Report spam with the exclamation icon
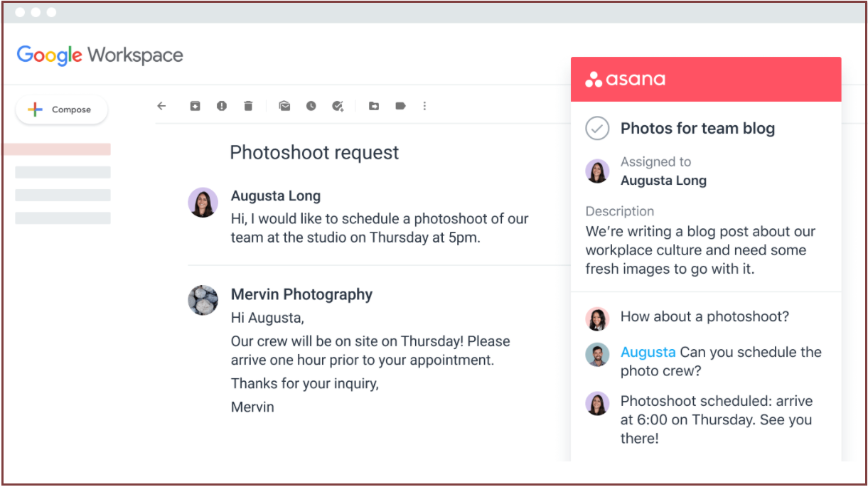This screenshot has width=868, height=487. pyautogui.click(x=222, y=106)
